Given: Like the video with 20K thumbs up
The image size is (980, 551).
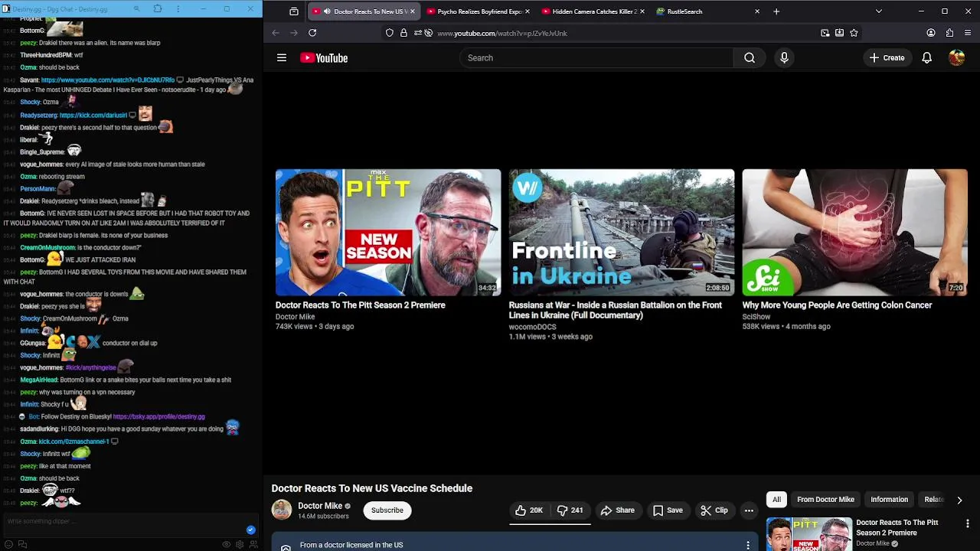Looking at the screenshot, I should [x=529, y=510].
